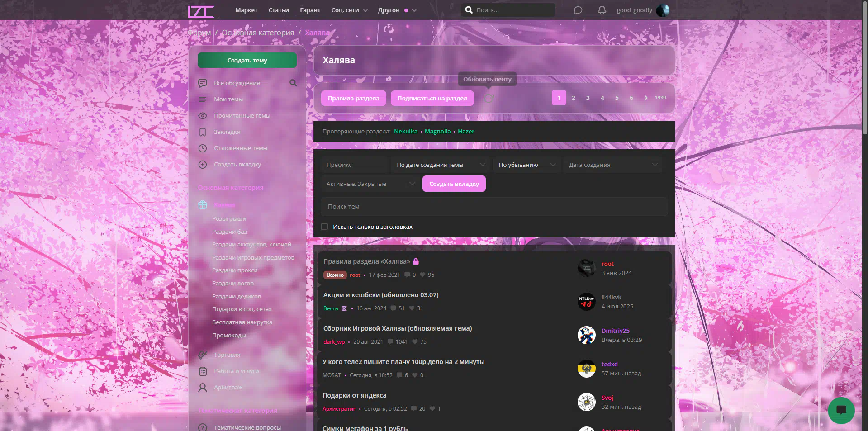Click the next page arrow in pagination
The width and height of the screenshot is (868, 431).
[646, 98]
